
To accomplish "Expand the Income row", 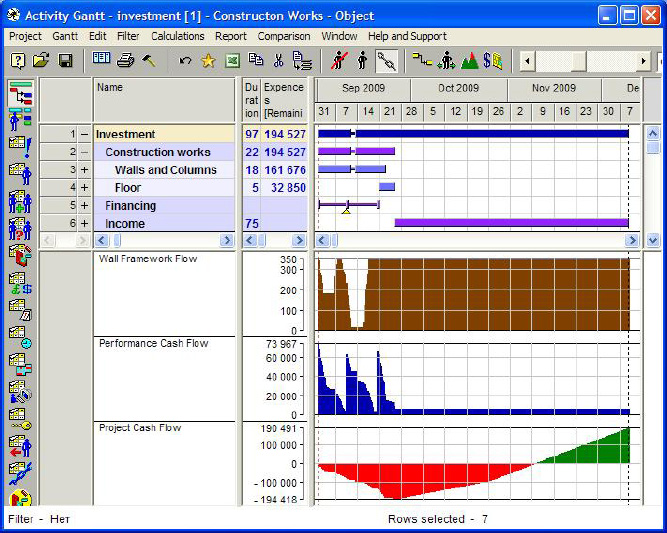I will coord(85,223).
